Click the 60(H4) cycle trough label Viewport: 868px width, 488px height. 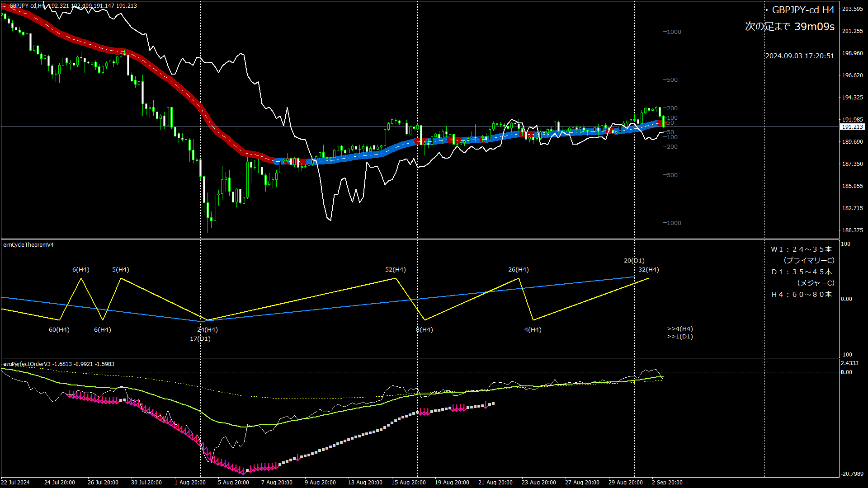click(x=59, y=330)
